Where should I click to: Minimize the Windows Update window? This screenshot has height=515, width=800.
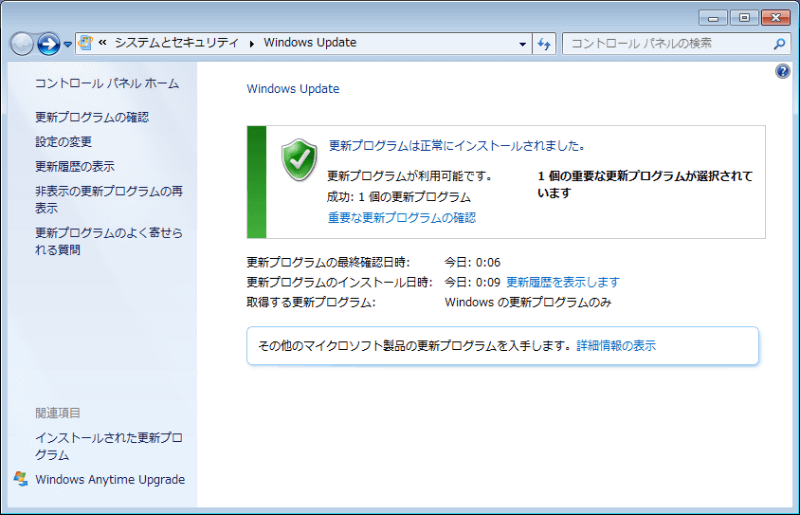713,18
